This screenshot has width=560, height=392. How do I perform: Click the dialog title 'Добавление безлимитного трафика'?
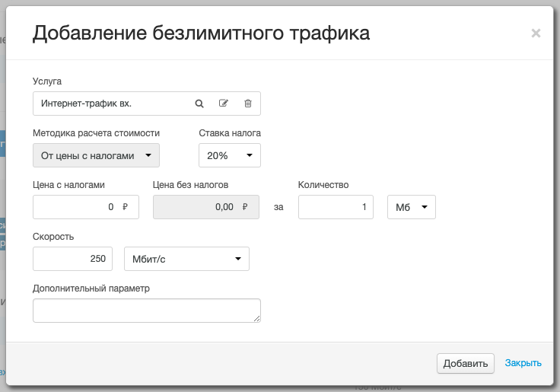pyautogui.click(x=201, y=33)
